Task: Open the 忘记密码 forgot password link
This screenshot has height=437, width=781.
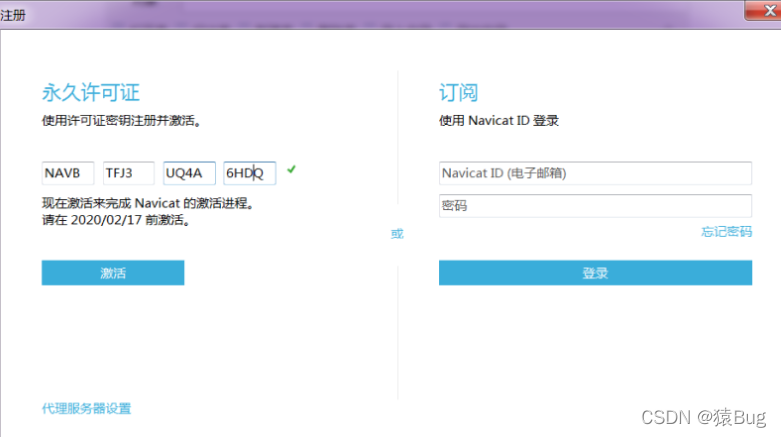Action: coord(726,232)
